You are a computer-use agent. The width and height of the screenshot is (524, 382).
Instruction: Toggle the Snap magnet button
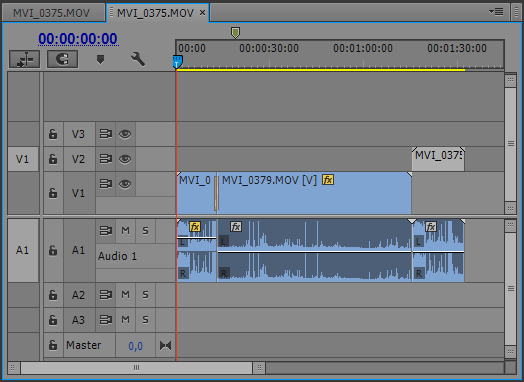pos(62,59)
